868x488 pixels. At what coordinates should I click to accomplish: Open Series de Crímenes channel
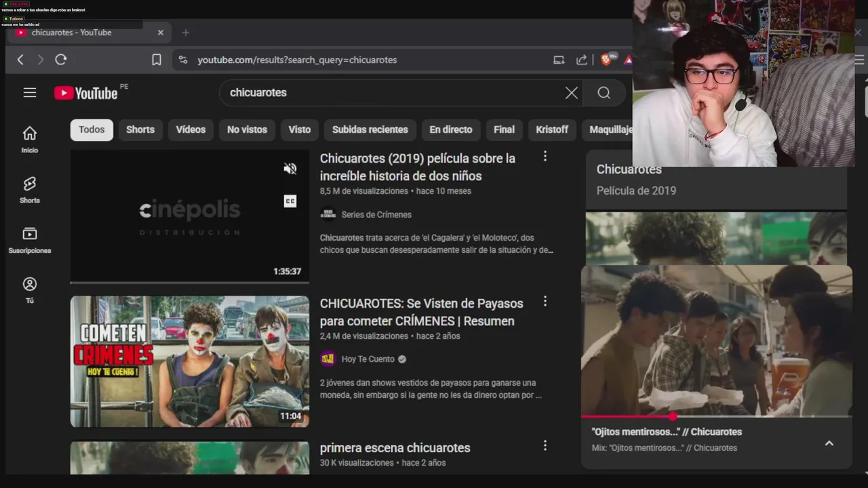coord(376,215)
